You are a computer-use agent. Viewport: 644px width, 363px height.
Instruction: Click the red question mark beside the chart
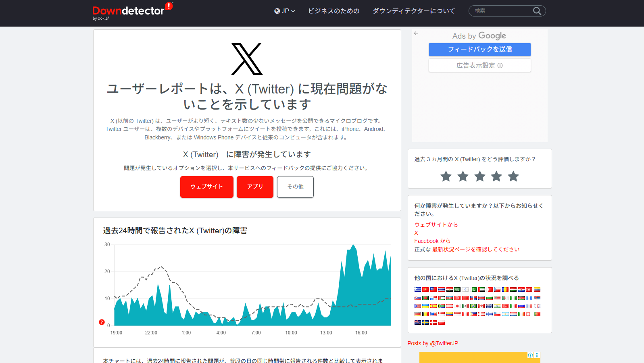[102, 322]
